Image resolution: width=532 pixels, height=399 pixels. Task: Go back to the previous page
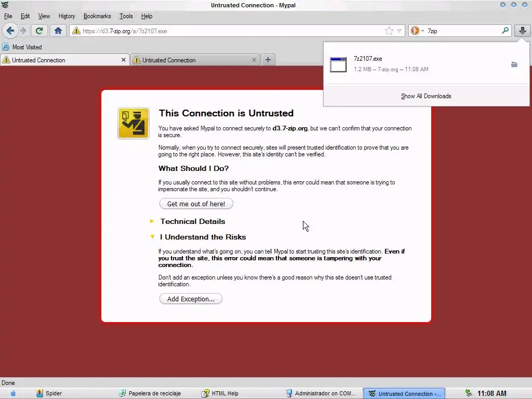(10, 31)
